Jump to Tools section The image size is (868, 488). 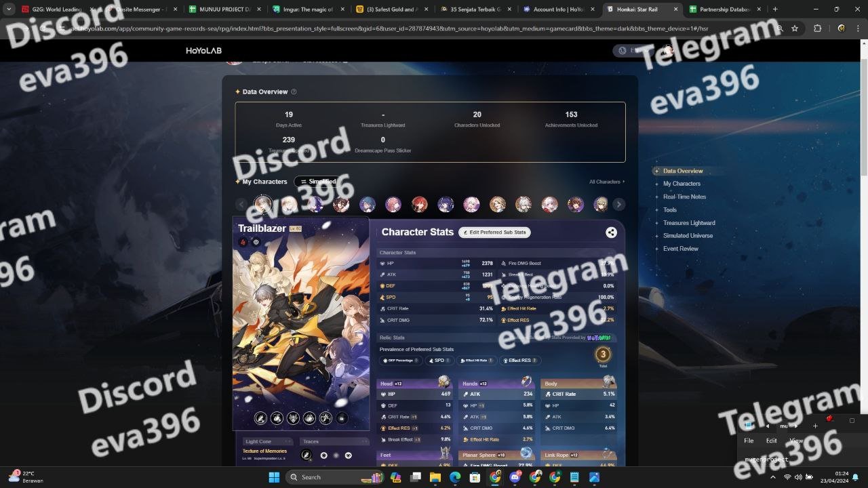(x=670, y=209)
